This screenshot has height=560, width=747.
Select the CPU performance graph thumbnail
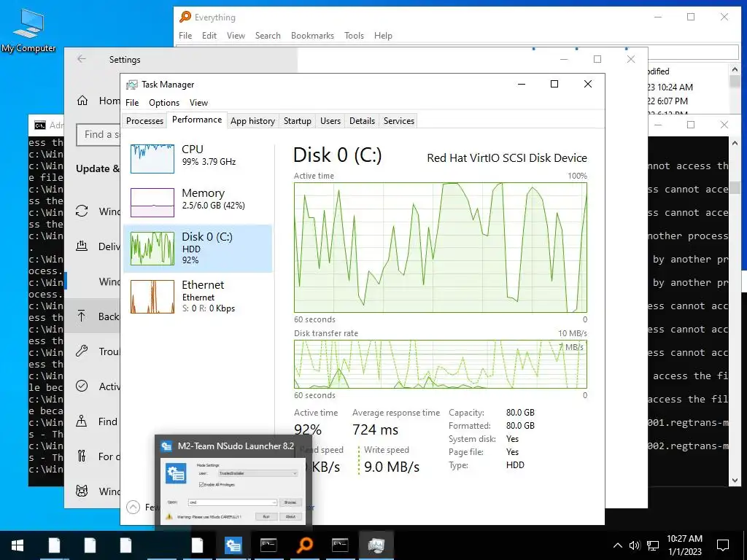pos(152,158)
